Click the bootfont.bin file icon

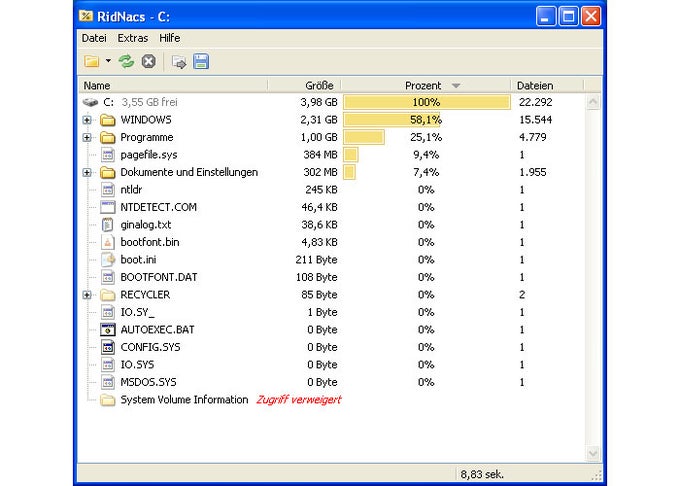click(108, 242)
